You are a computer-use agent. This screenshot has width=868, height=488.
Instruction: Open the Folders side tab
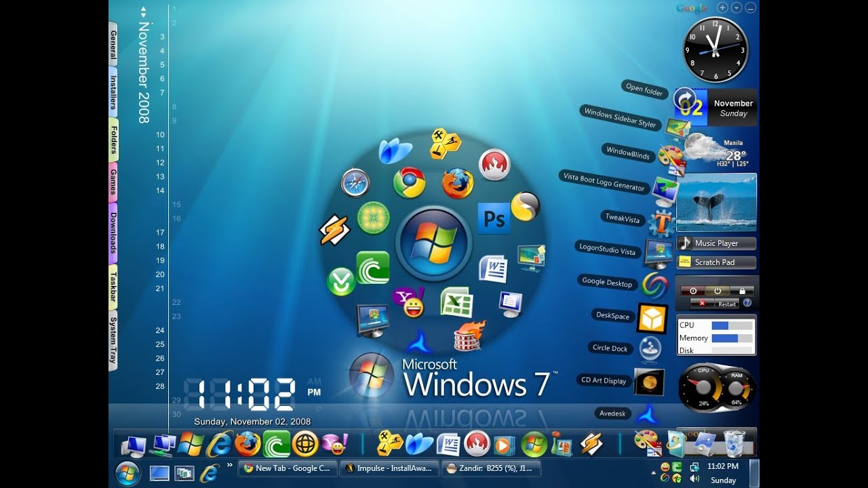(x=113, y=140)
